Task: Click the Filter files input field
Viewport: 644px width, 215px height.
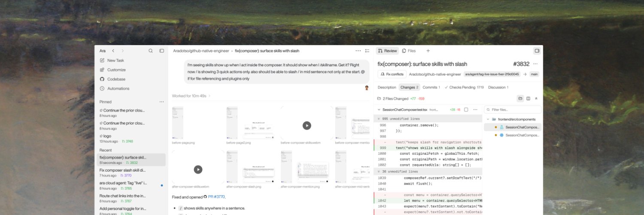Action: pyautogui.click(x=513, y=110)
